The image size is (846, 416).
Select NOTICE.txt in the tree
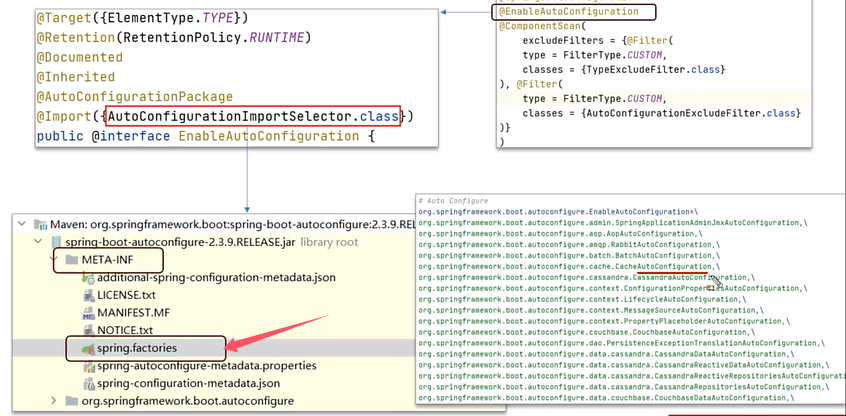[125, 330]
